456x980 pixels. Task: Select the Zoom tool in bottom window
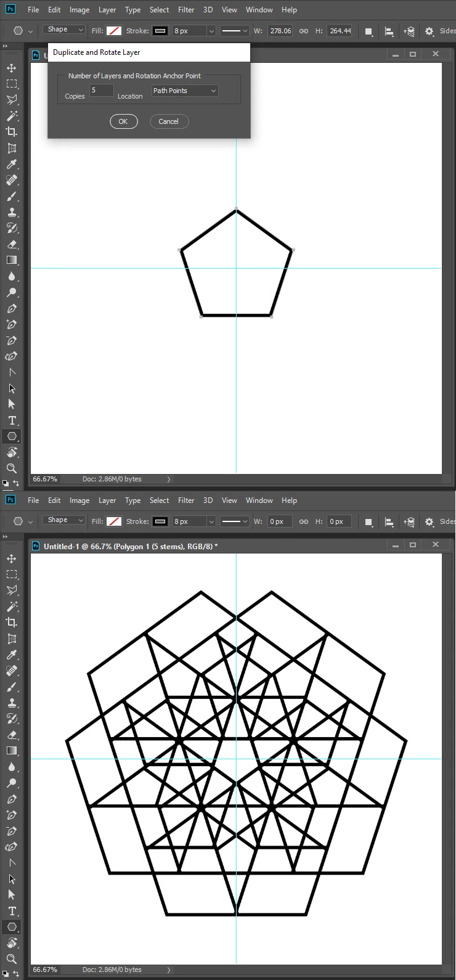pyautogui.click(x=12, y=959)
